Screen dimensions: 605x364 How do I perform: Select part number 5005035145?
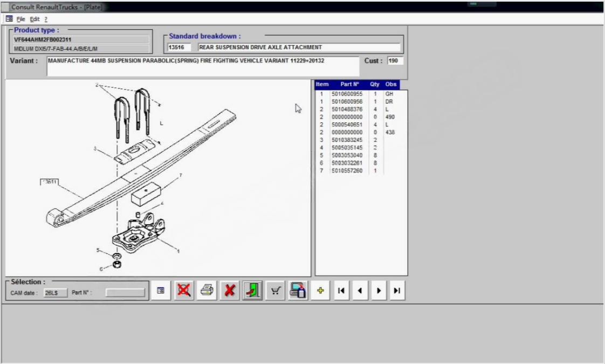[347, 147]
